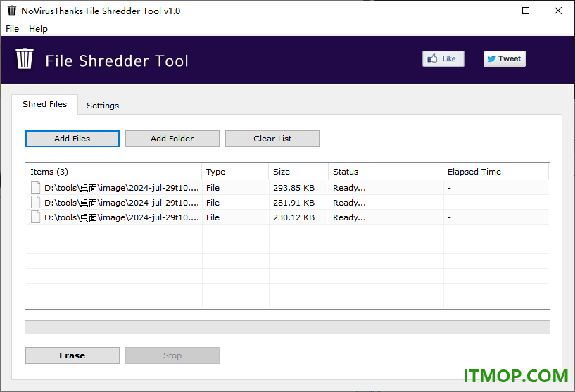Switch to the Settings tab
The width and height of the screenshot is (575, 392).
point(103,106)
